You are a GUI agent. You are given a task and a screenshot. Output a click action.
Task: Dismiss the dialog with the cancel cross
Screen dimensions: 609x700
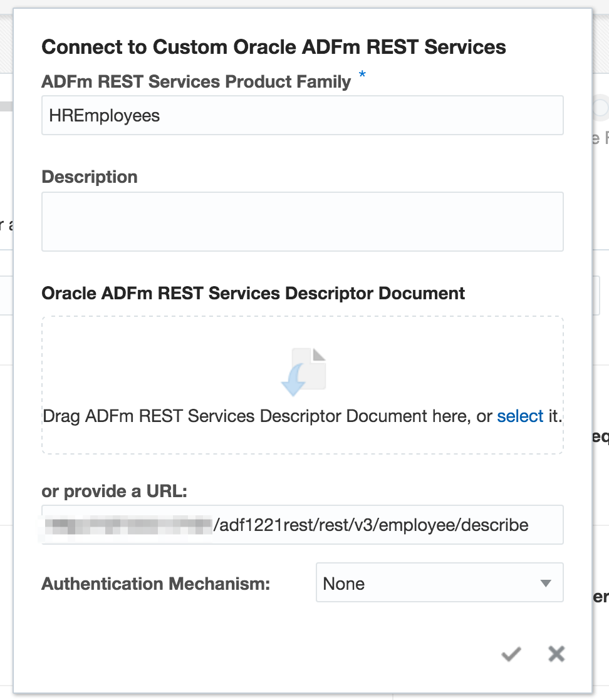pyautogui.click(x=556, y=654)
